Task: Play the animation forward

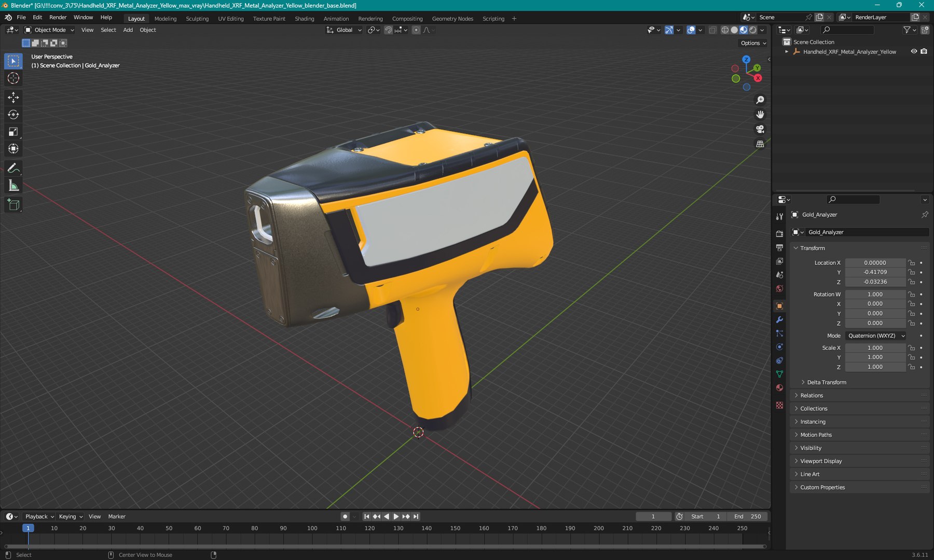Action: pos(396,516)
